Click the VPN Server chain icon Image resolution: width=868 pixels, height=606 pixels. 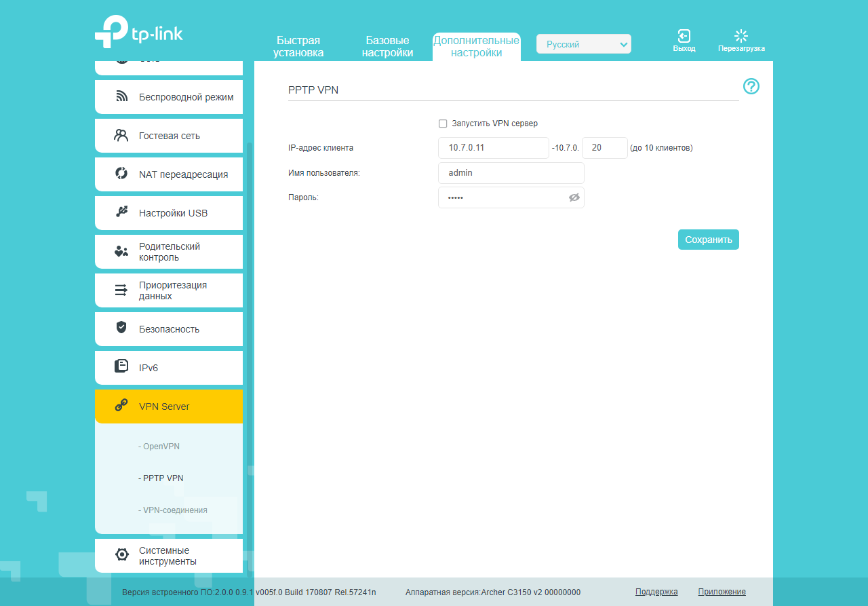[x=121, y=406]
